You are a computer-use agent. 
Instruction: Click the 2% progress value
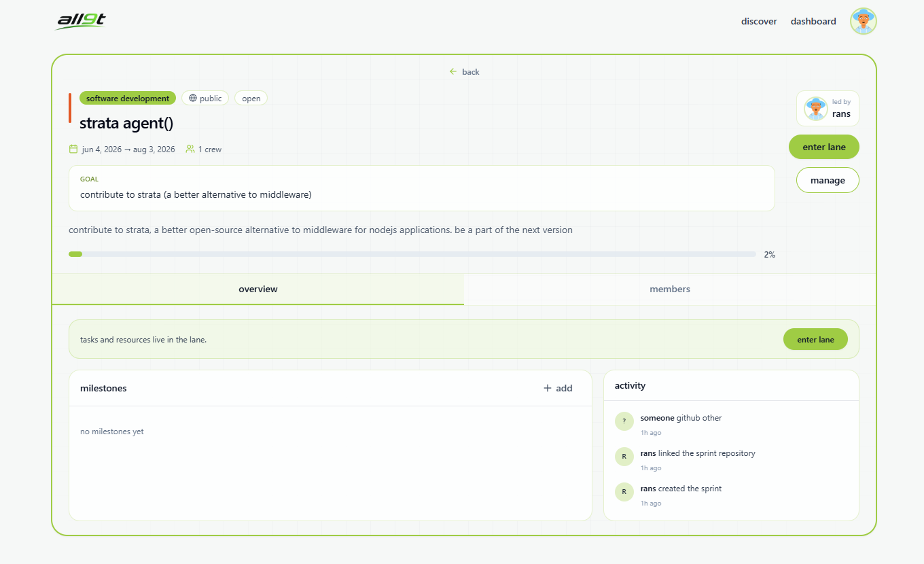769,254
